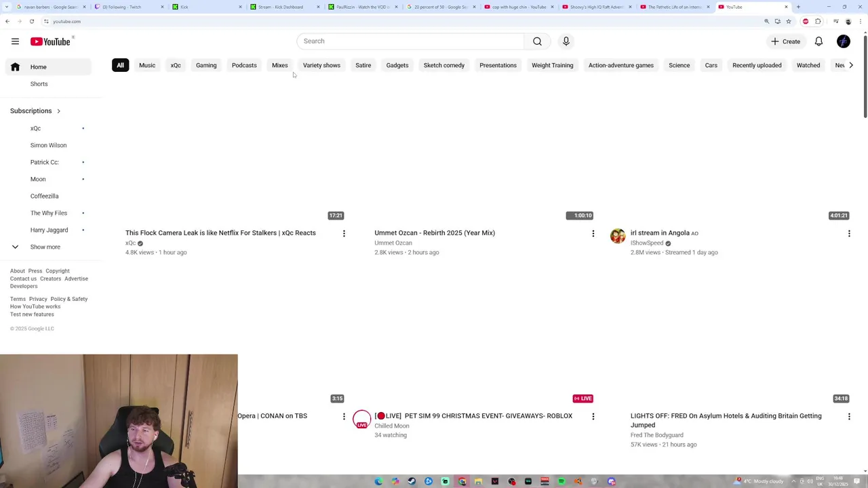Start voice search with the microphone icon
This screenshot has height=488, width=868.
(x=566, y=41)
